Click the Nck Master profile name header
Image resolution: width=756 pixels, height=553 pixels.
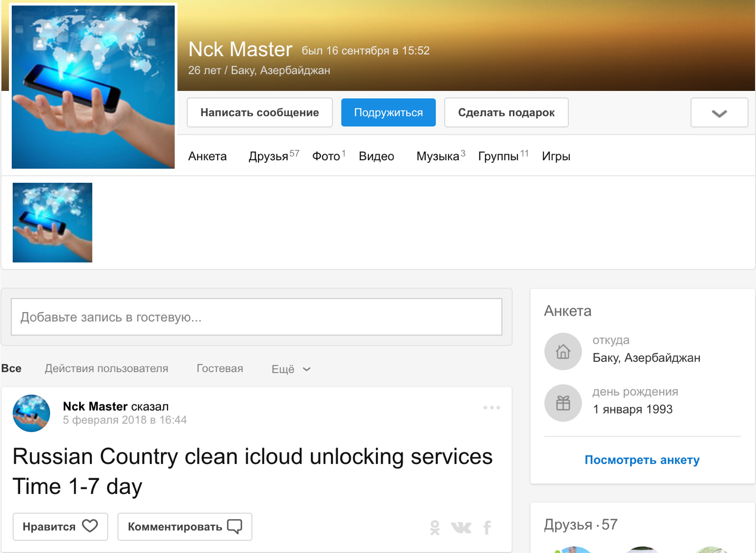point(240,49)
